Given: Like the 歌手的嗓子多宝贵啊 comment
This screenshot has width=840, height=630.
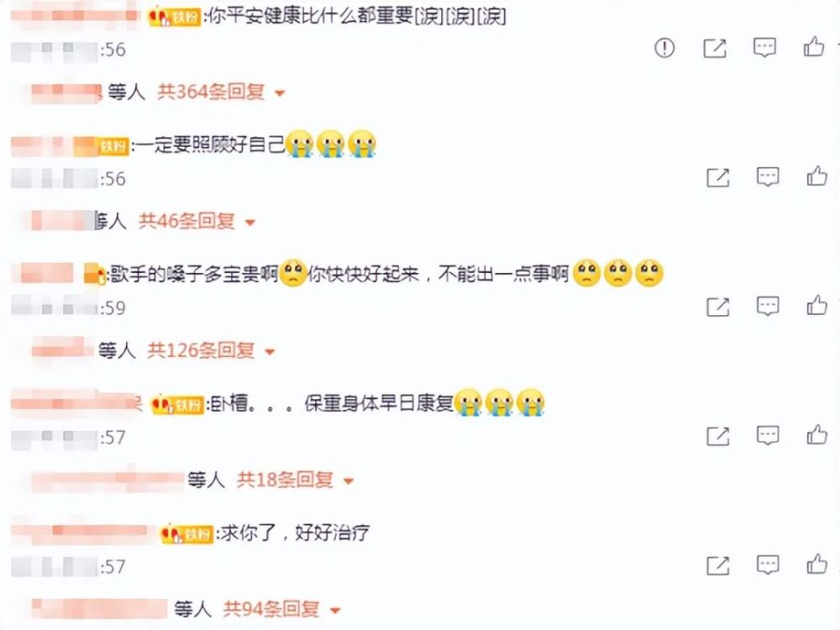Looking at the screenshot, I should (x=817, y=306).
